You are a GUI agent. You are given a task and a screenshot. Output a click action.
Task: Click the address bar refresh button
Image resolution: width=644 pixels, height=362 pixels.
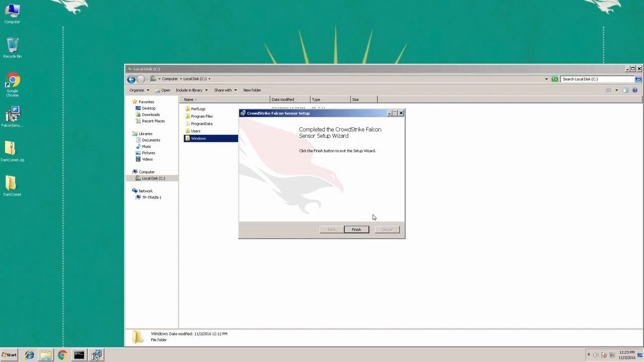coord(554,79)
